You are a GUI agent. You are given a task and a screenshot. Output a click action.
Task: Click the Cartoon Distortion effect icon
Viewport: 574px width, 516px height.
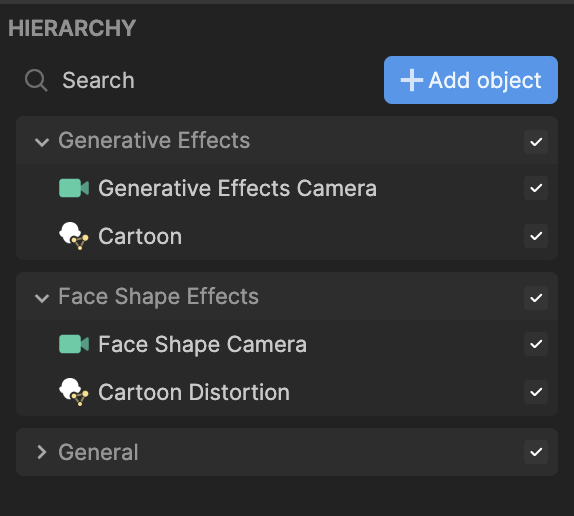click(x=74, y=392)
